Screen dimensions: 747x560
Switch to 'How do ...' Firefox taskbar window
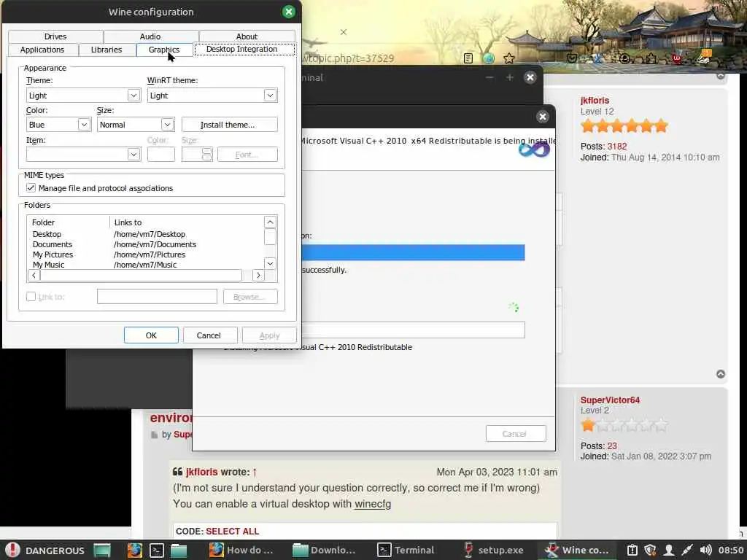click(x=242, y=550)
